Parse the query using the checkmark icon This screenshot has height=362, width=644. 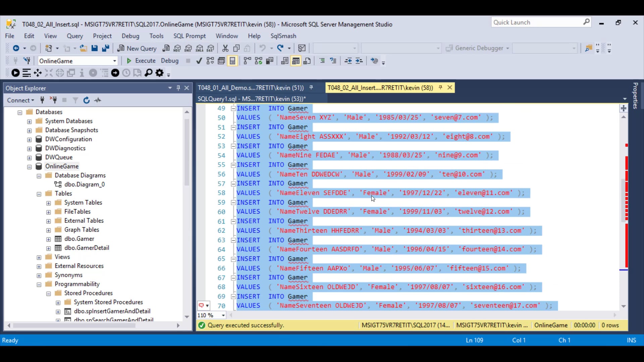point(199,61)
